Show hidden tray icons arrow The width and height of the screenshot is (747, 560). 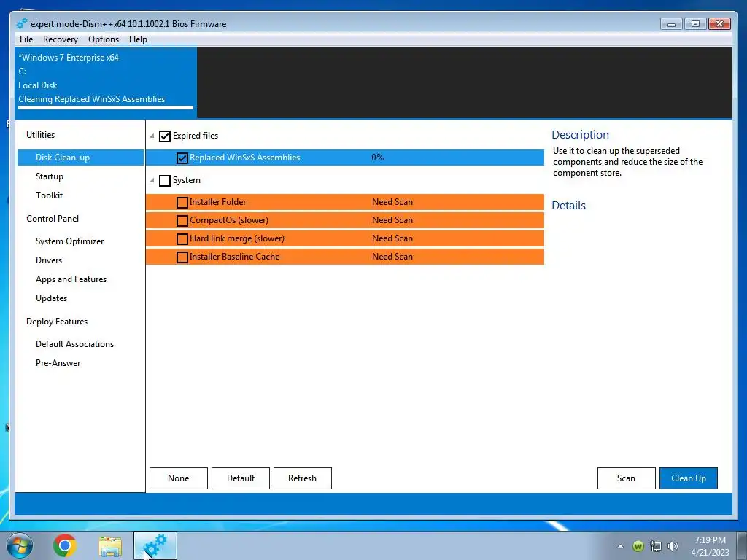tap(620, 546)
